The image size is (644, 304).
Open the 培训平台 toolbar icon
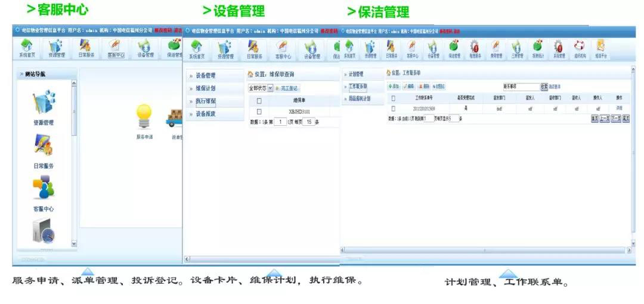(x=601, y=49)
